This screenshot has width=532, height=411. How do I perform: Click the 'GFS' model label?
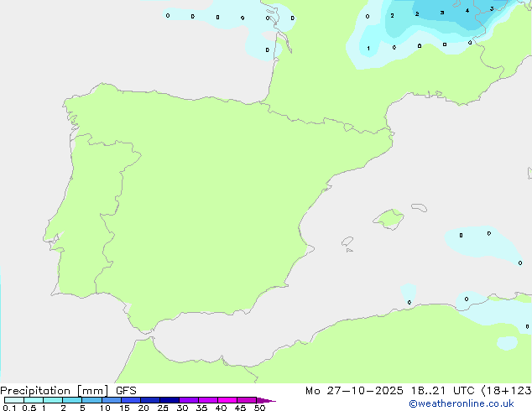(126, 391)
